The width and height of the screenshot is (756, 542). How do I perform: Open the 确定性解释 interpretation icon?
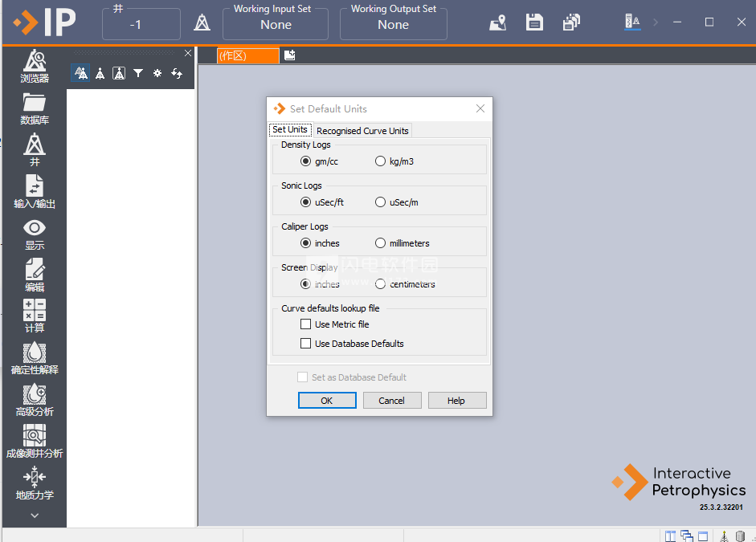pyautogui.click(x=34, y=357)
